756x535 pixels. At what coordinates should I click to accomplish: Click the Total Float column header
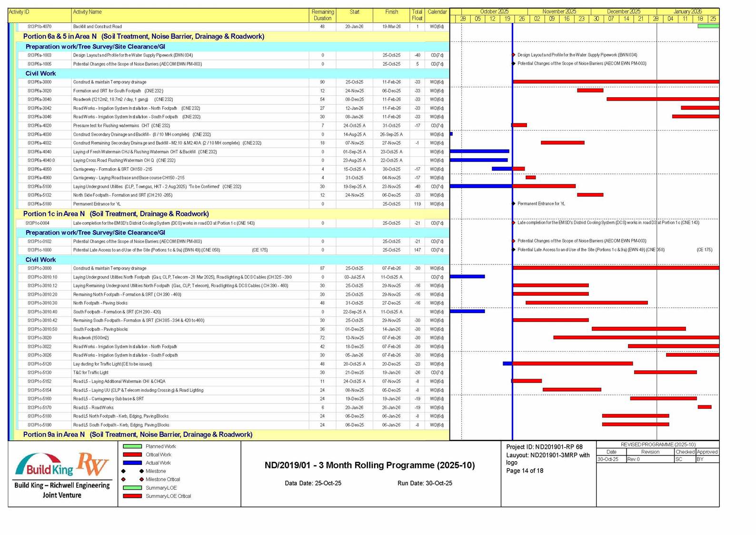click(x=417, y=15)
